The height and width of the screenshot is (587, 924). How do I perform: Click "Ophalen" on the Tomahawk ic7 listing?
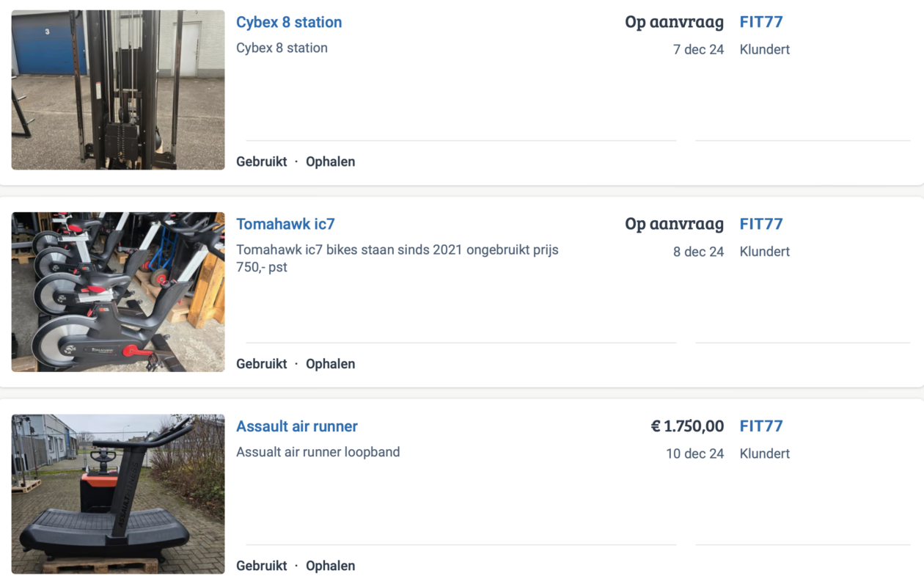(x=330, y=364)
